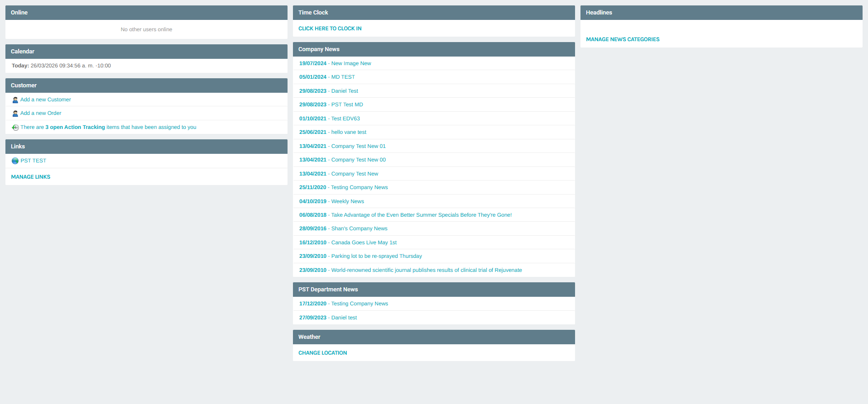Open news item Weekly News
The width and height of the screenshot is (868, 404).
point(331,201)
